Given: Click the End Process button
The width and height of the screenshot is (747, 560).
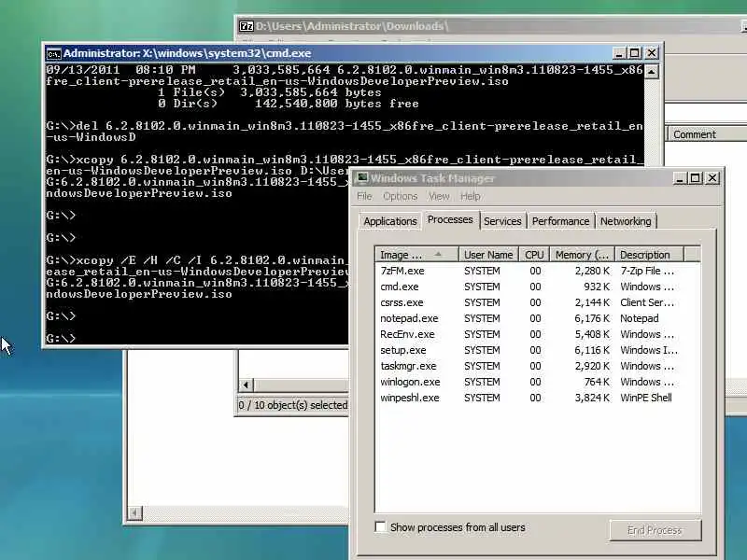Looking at the screenshot, I should pos(655,530).
